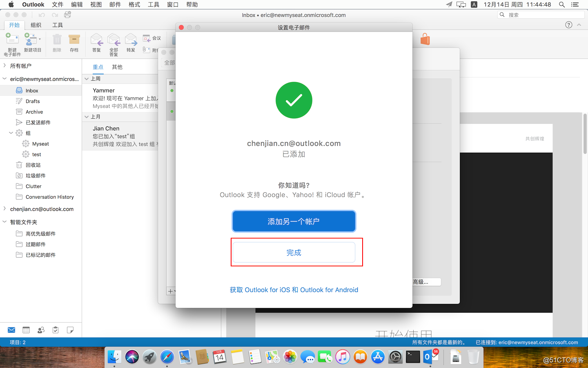Switch to the 组织 ribbon tab
The width and height of the screenshot is (588, 368).
pos(36,25)
